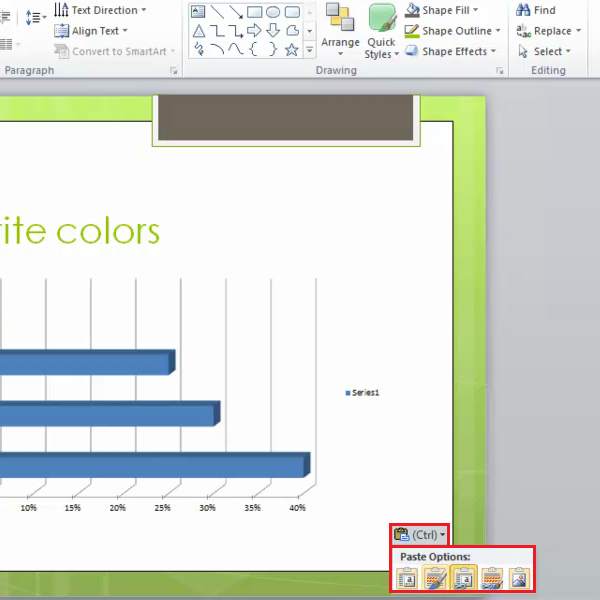Select the Series1 chart legend entry

[362, 393]
